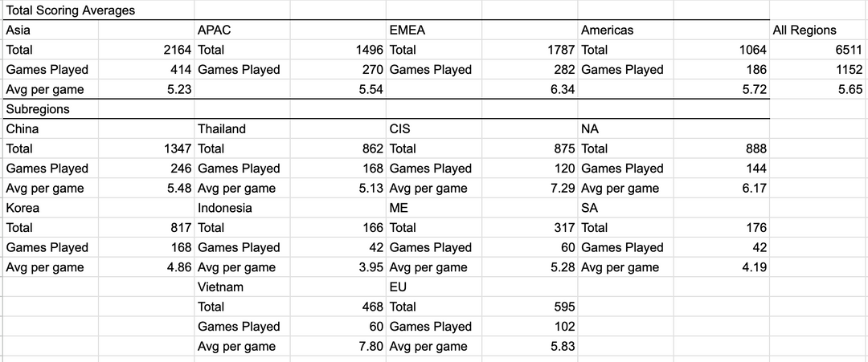868x362 pixels.
Task: Click the "All Regions" header cell
Action: [x=805, y=31]
